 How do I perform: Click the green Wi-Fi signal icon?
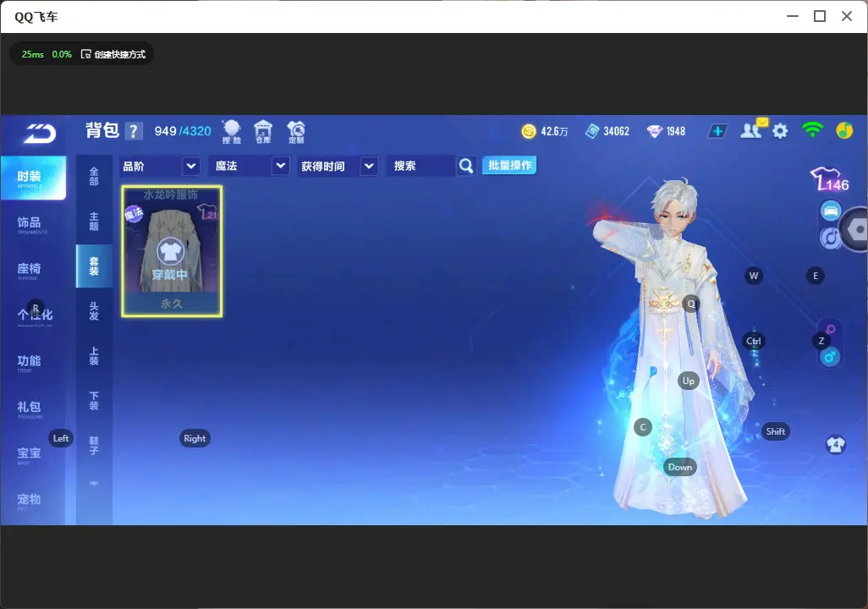point(812,130)
